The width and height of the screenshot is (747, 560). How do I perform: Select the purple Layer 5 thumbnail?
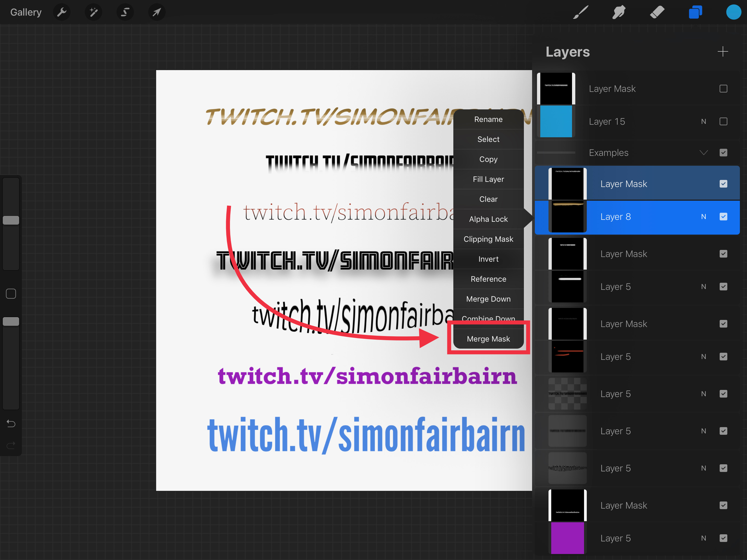[x=567, y=538]
